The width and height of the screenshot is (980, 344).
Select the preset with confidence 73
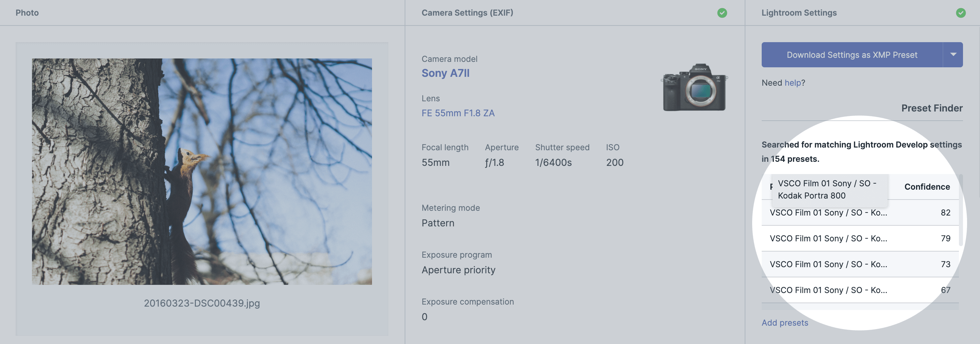pyautogui.click(x=860, y=264)
